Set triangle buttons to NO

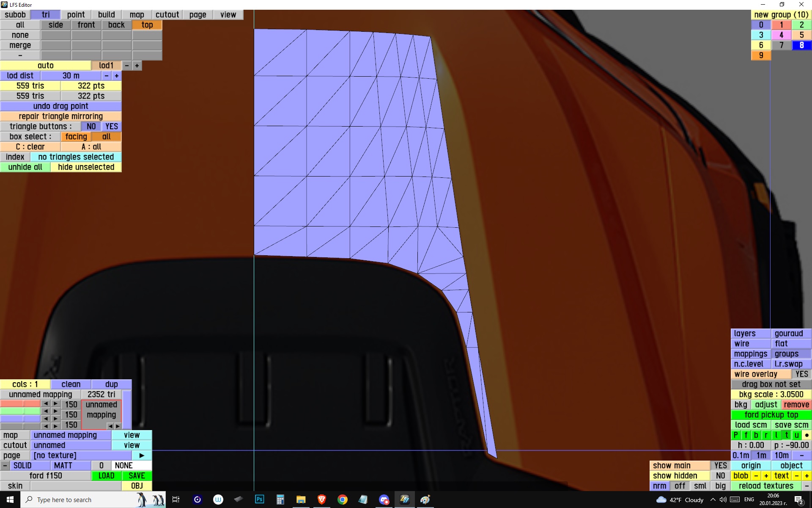pyautogui.click(x=91, y=127)
